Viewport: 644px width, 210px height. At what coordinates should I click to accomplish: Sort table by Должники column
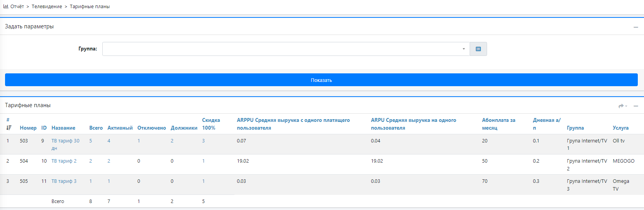click(x=184, y=128)
